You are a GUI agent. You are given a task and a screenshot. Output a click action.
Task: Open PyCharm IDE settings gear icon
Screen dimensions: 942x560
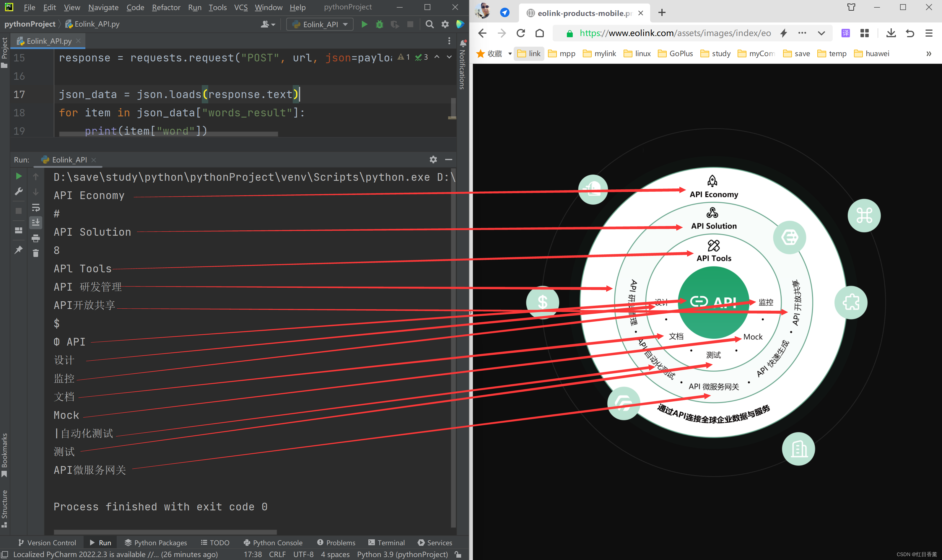tap(445, 25)
